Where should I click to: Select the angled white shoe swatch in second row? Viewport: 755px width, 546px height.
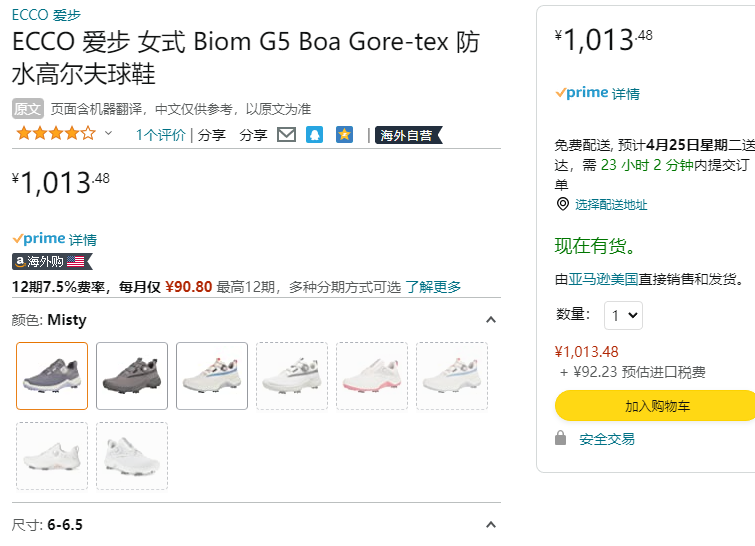coord(132,456)
